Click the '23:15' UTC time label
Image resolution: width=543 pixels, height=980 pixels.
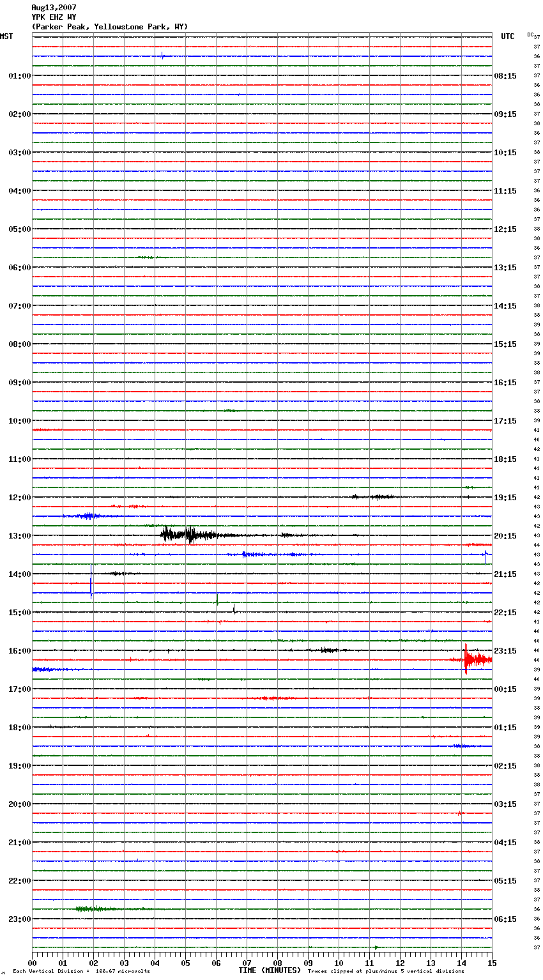click(x=505, y=651)
